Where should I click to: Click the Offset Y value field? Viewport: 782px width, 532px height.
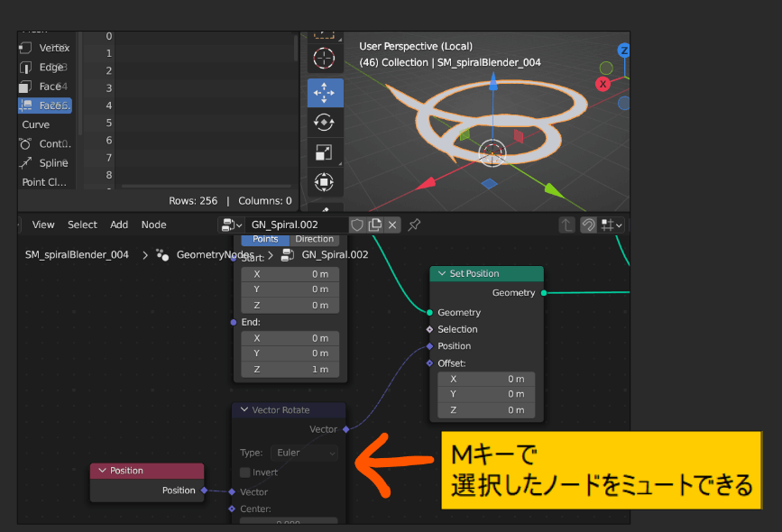pyautogui.click(x=486, y=394)
